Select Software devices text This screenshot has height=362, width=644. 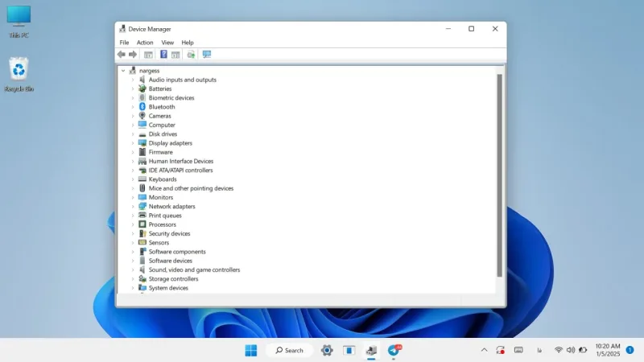point(171,261)
